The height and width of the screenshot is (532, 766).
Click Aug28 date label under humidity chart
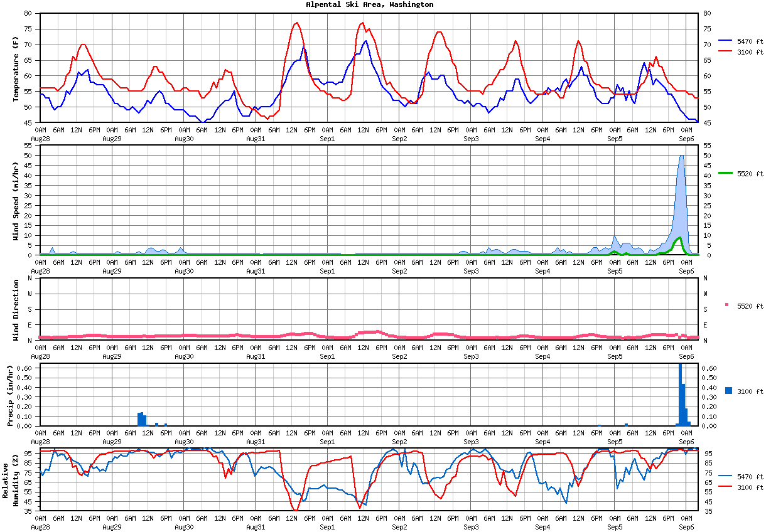[x=40, y=527]
